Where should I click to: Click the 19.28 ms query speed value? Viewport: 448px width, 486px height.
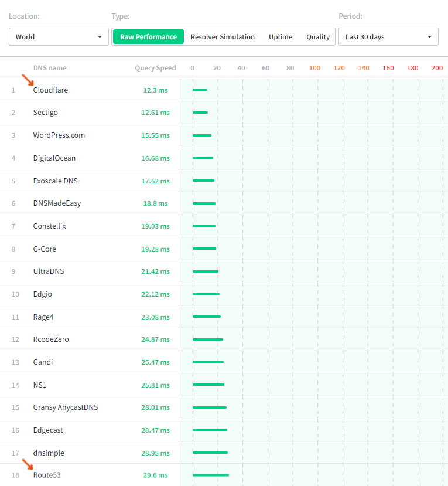click(x=155, y=249)
